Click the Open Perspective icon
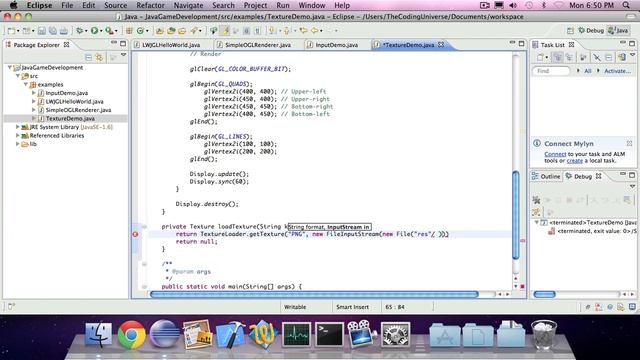 570,31
